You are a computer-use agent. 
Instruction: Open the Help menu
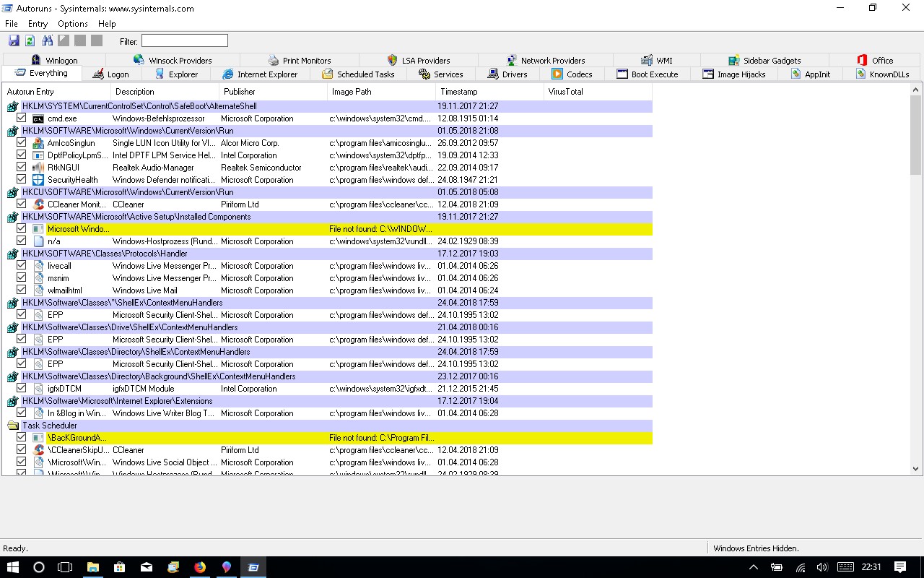coord(107,24)
